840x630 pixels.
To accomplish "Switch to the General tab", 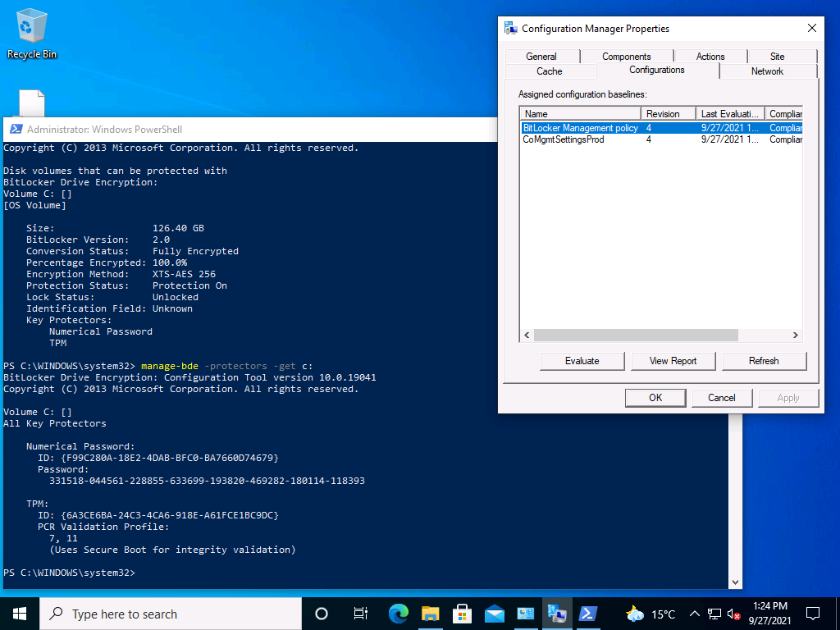I will point(541,57).
